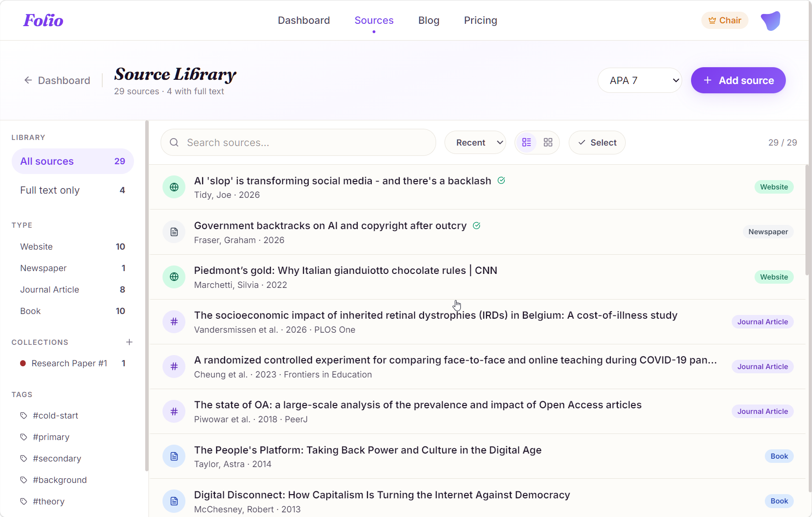Click the hash icon on The state of OA row
812x517 pixels.
(x=174, y=411)
